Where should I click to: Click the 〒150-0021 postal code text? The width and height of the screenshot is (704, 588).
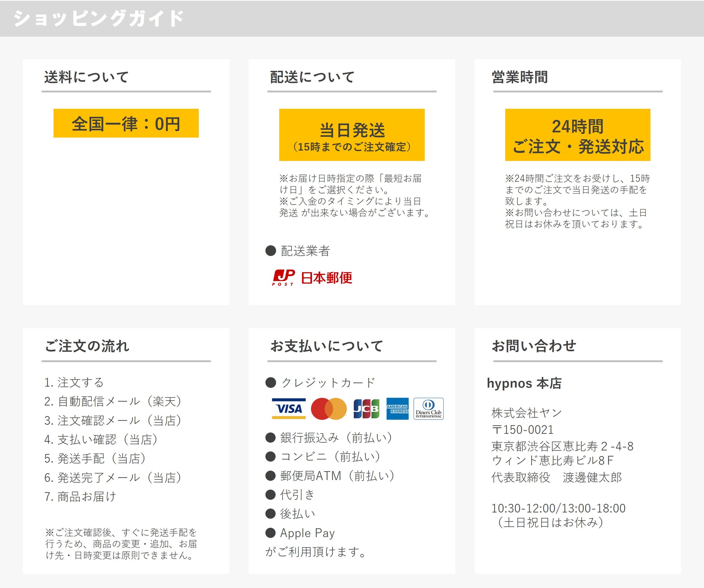coord(522,430)
